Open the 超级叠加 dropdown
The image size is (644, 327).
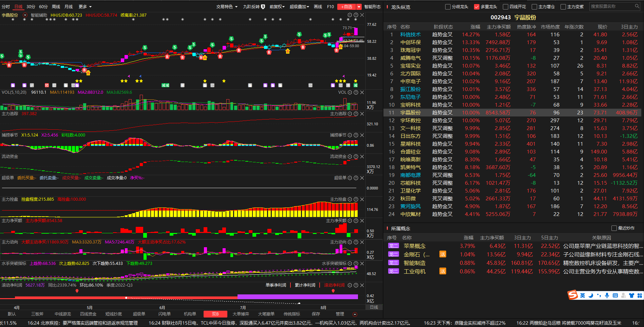[299, 6]
